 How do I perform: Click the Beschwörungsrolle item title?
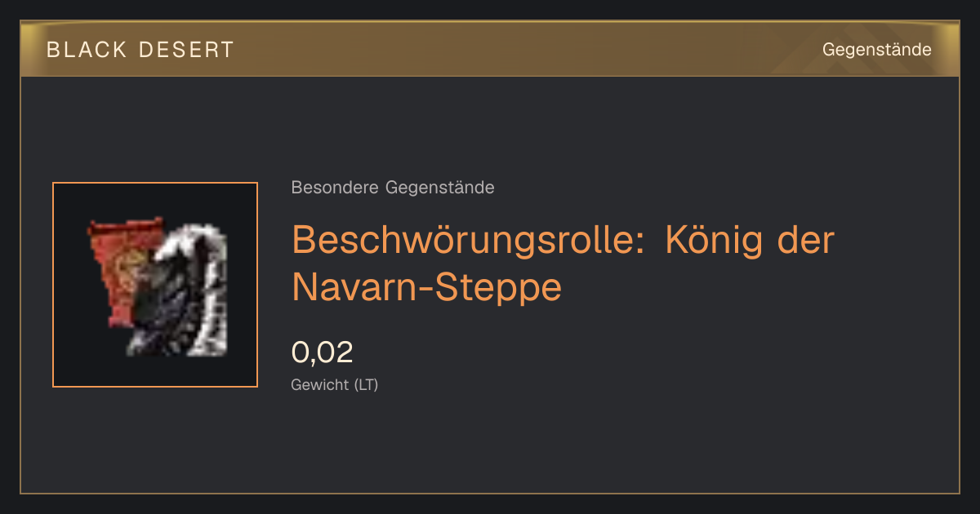563,263
